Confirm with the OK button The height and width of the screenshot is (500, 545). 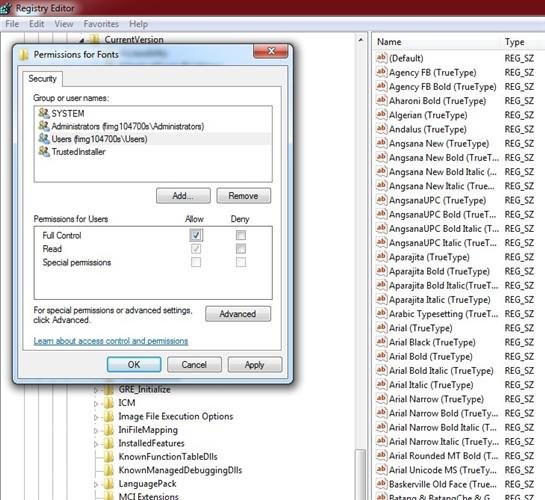pyautogui.click(x=134, y=364)
